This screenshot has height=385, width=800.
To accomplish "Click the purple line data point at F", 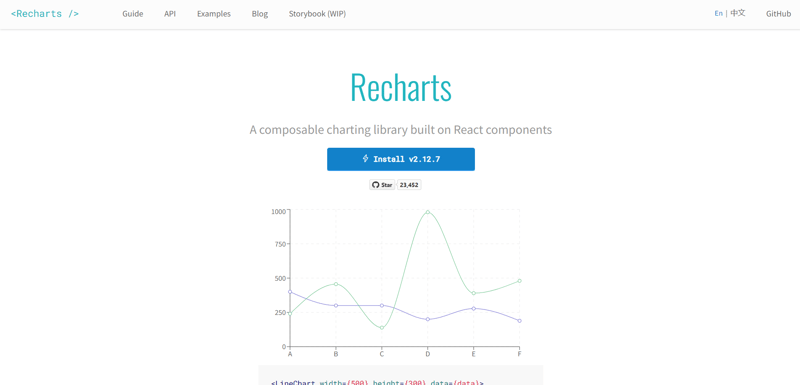I will pyautogui.click(x=519, y=321).
